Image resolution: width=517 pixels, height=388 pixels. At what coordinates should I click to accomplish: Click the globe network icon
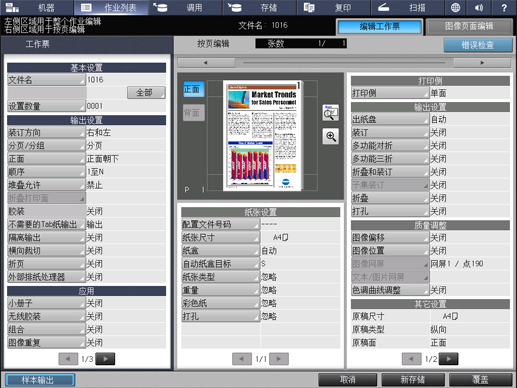[x=455, y=7]
